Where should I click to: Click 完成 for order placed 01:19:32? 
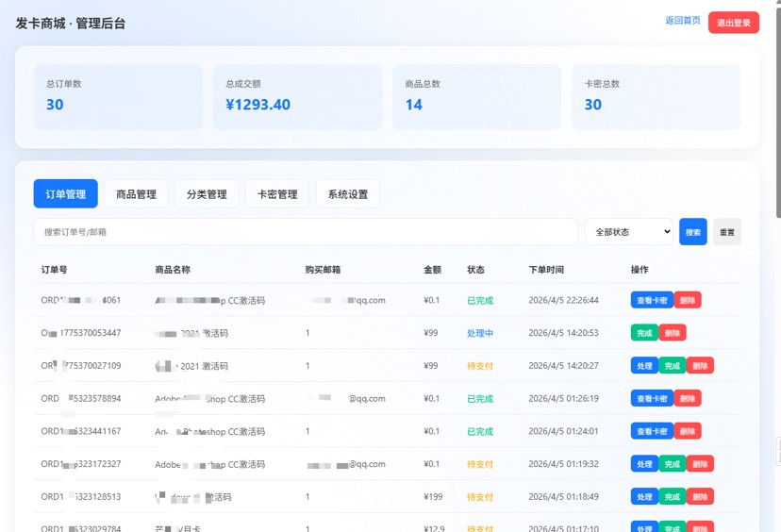tap(672, 464)
